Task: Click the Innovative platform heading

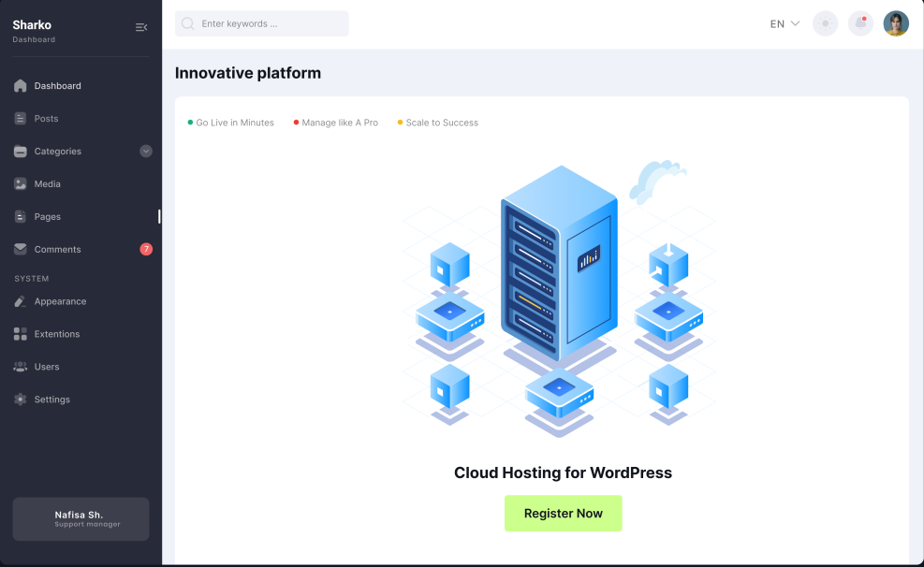Action: point(248,73)
